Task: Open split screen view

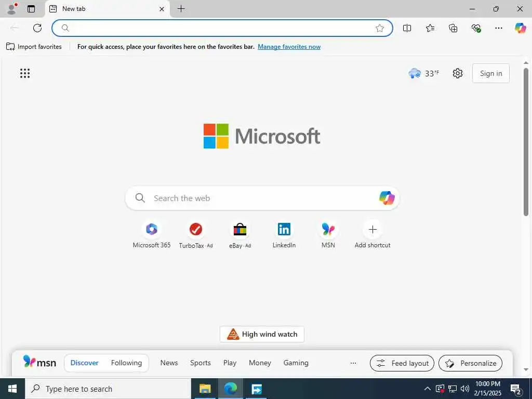Action: point(407,28)
